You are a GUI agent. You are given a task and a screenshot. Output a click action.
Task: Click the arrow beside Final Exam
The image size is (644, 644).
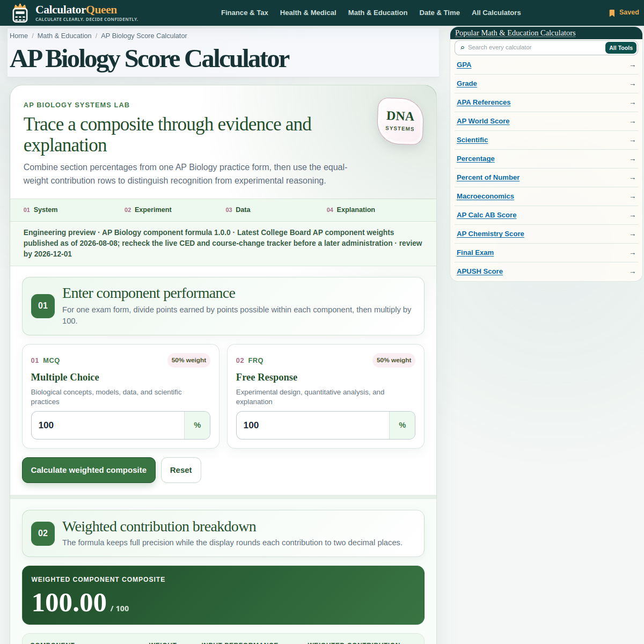coord(632,253)
